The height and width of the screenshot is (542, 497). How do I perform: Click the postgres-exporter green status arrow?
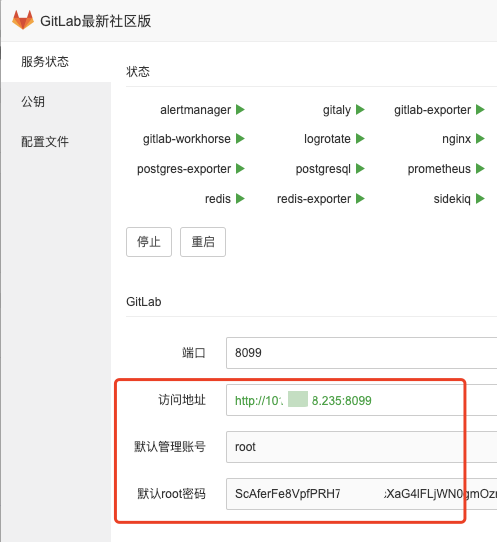[240, 169]
